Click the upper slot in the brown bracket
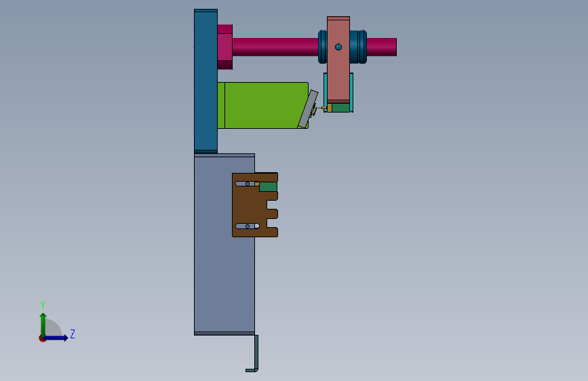Screen dimensions: 588x381 246,184
